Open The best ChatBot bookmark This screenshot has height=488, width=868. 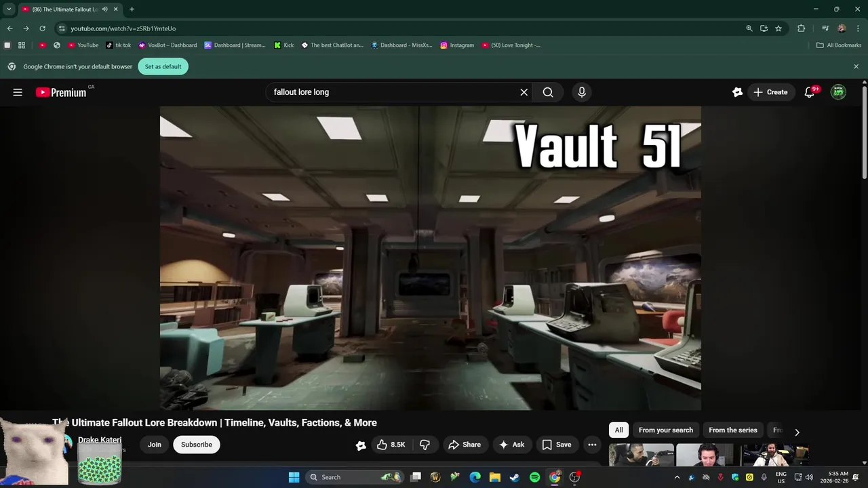pyautogui.click(x=332, y=45)
